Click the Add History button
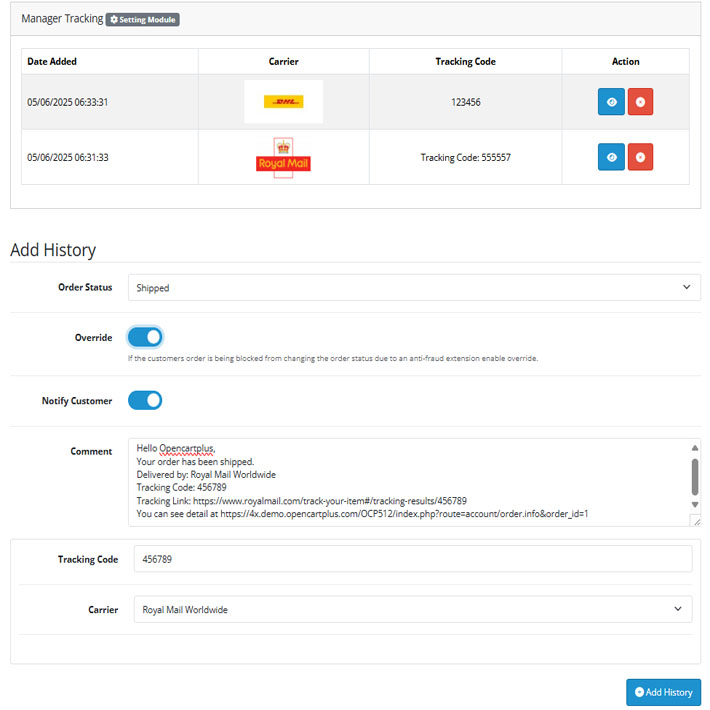Viewport: 710px width, 710px height. (663, 692)
